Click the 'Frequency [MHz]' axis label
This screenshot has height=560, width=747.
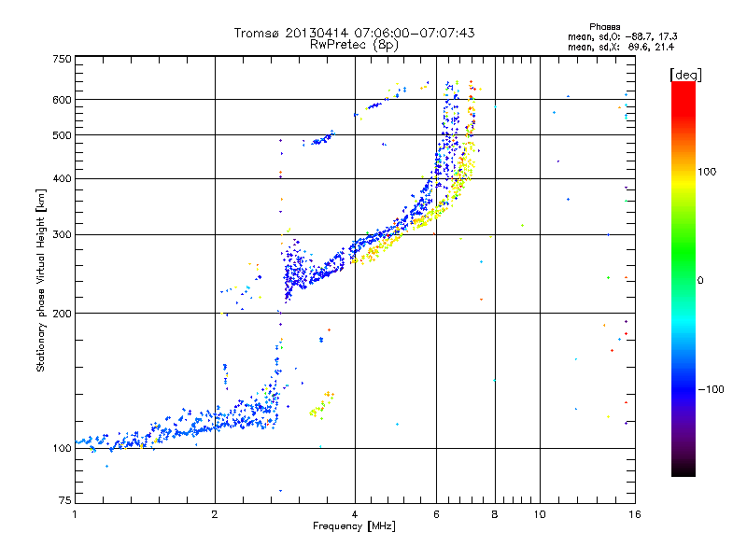pos(354,526)
